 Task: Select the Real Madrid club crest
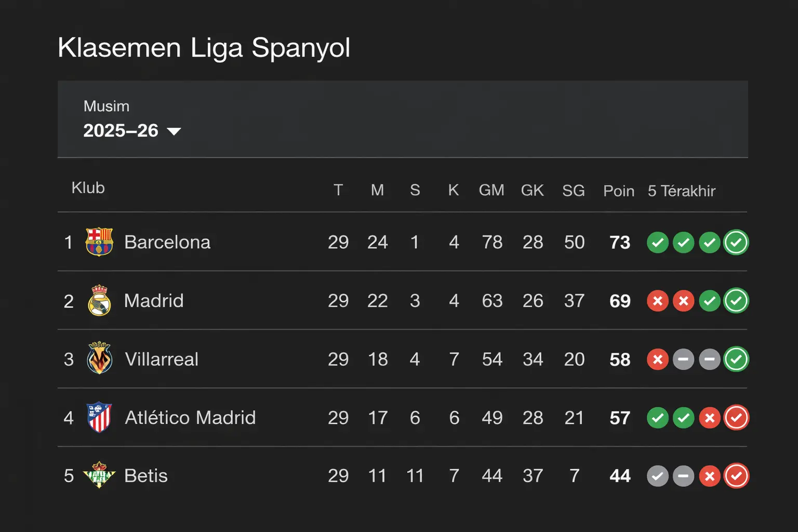99,301
